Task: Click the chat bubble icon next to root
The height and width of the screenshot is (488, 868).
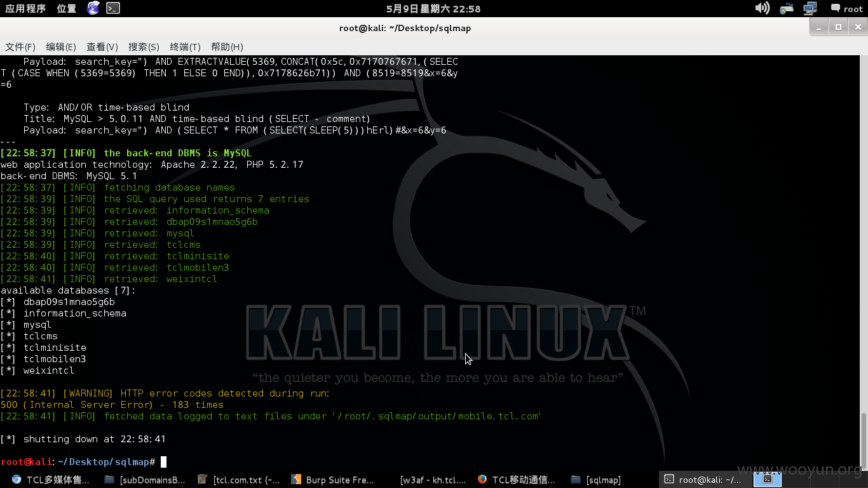Action: tap(835, 8)
